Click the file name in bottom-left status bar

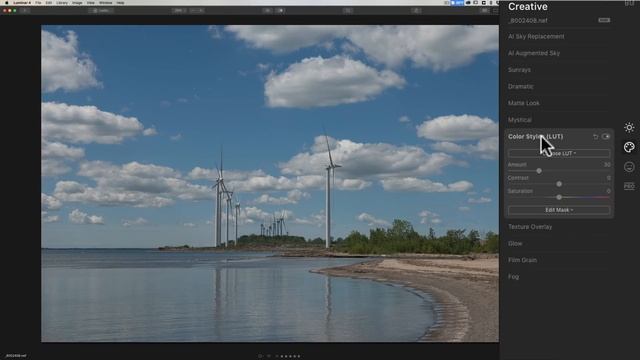[x=16, y=356]
